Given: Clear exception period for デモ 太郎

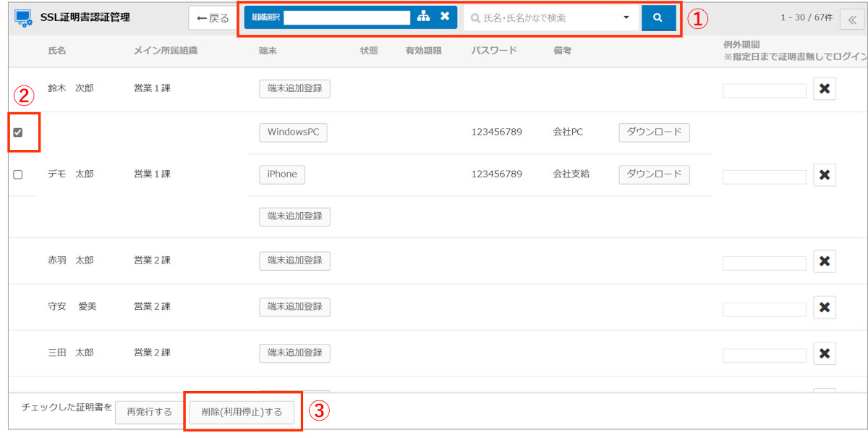Looking at the screenshot, I should [x=824, y=174].
